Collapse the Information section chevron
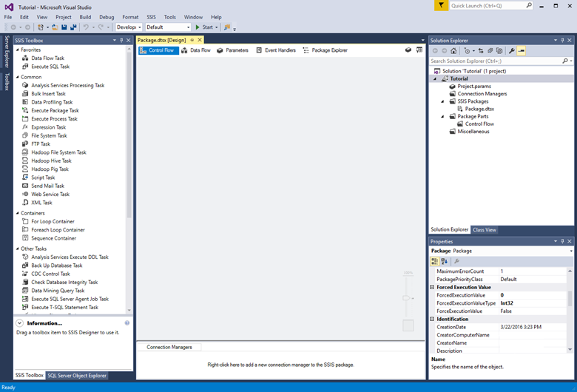 [x=19, y=322]
